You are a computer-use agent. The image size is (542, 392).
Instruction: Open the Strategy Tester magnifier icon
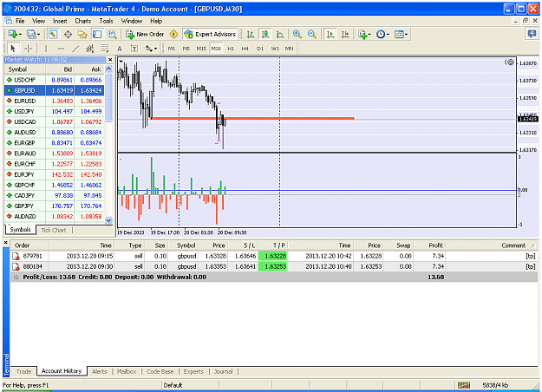pyautogui.click(x=112, y=34)
